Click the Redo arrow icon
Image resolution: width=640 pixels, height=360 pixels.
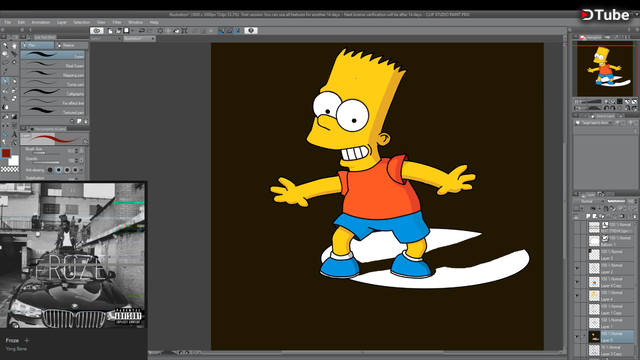click(x=149, y=31)
